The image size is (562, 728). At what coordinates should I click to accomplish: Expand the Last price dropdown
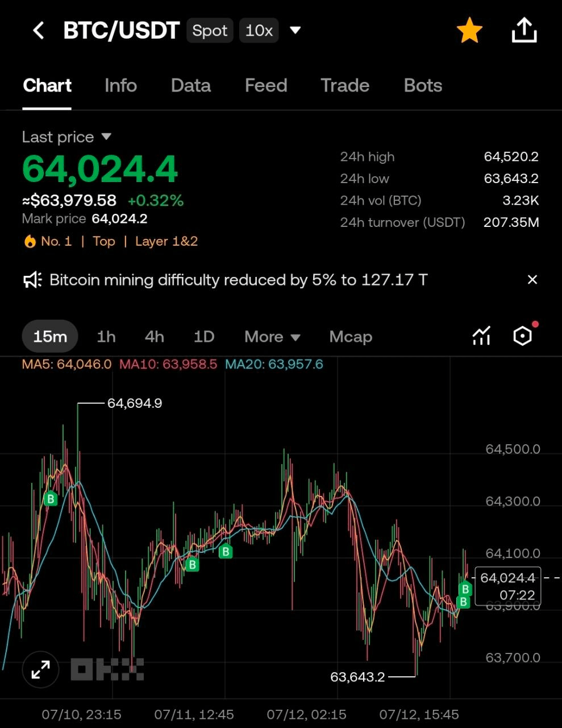point(106,137)
